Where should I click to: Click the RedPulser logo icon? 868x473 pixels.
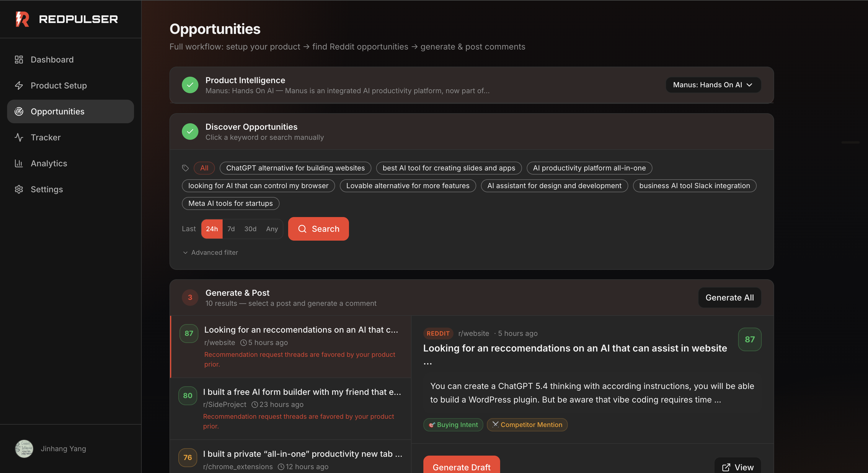22,19
